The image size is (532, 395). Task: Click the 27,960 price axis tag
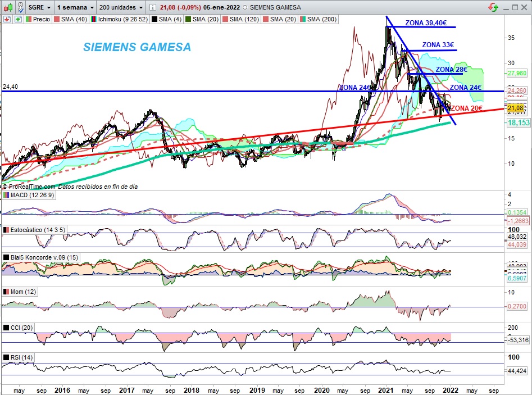click(517, 73)
